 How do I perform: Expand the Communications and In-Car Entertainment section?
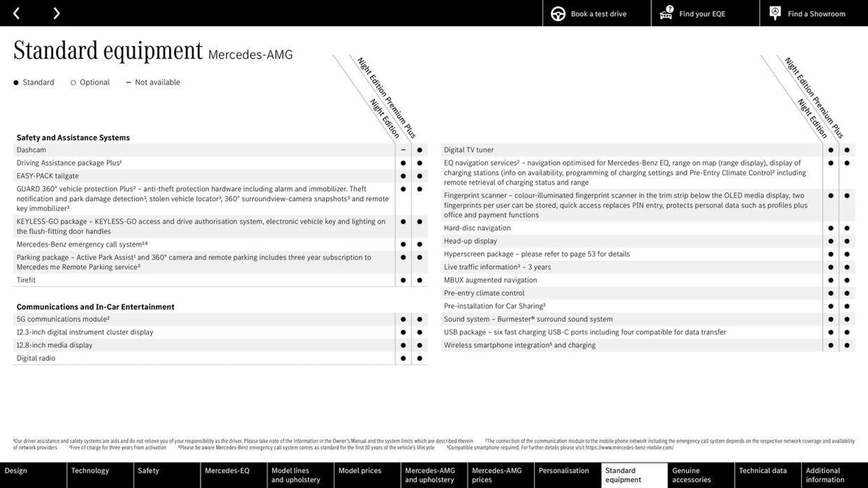pyautogui.click(x=95, y=306)
